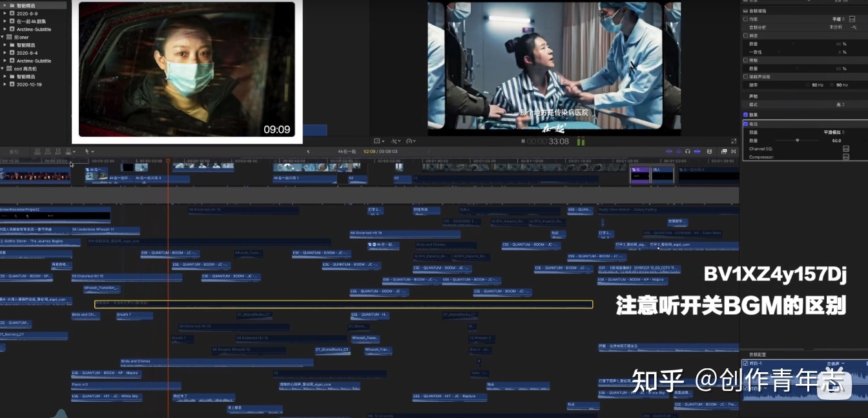
Task: Click the 音频增强 section header icon
Action: click(746, 11)
